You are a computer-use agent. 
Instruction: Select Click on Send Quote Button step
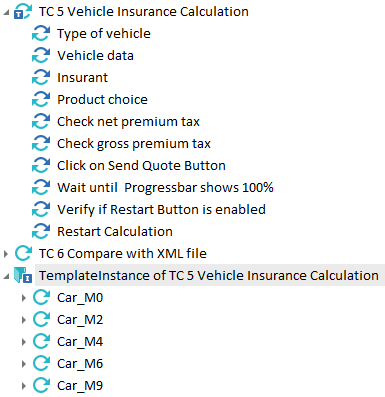click(141, 166)
